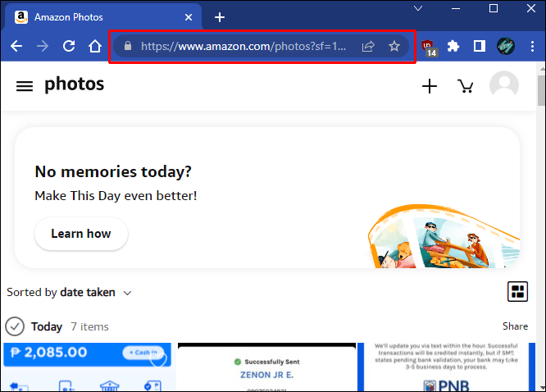Share this page from address bar
Image resolution: width=546 pixels, height=392 pixels.
[368, 46]
